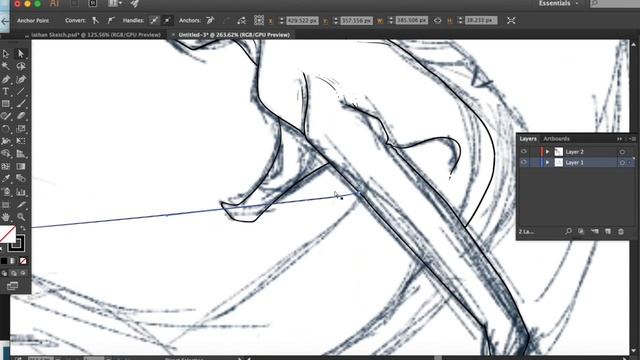Select the Column Graph tool
640x360 pixels.
(20, 192)
